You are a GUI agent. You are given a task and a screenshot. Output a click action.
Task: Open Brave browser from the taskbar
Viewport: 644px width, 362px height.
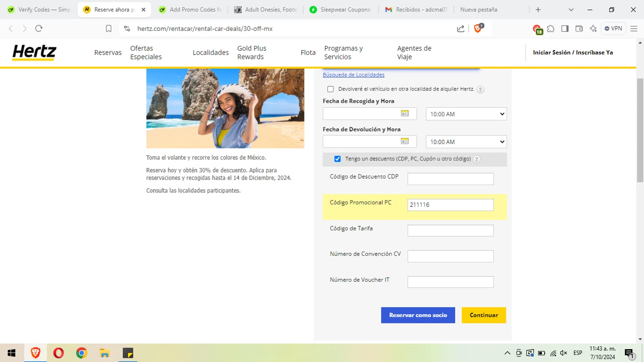point(36,353)
